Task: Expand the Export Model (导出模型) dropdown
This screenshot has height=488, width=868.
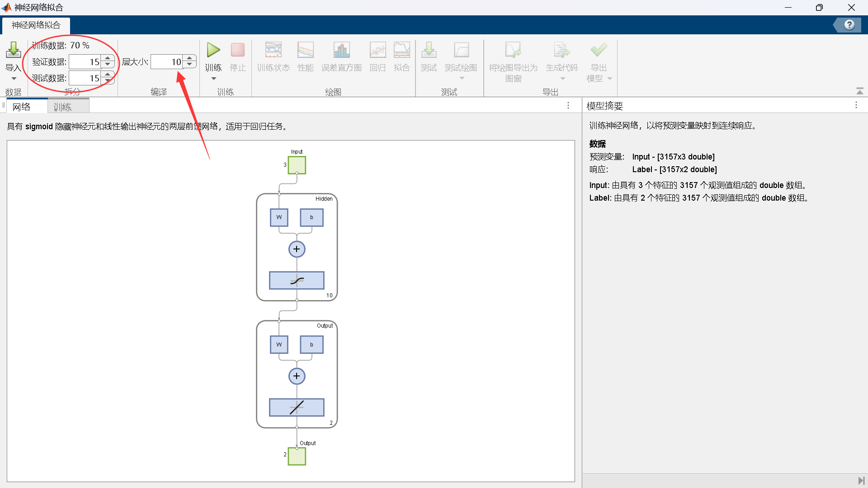Action: click(609, 79)
